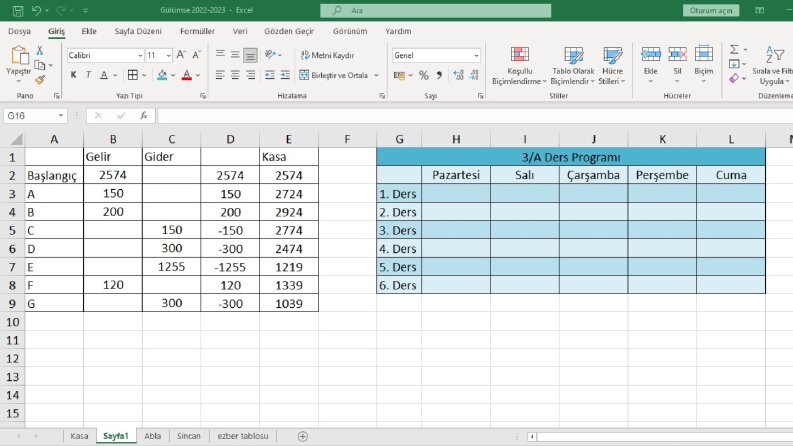Click the decrease decimal icon
Screen dimensions: 793x446
(474, 75)
